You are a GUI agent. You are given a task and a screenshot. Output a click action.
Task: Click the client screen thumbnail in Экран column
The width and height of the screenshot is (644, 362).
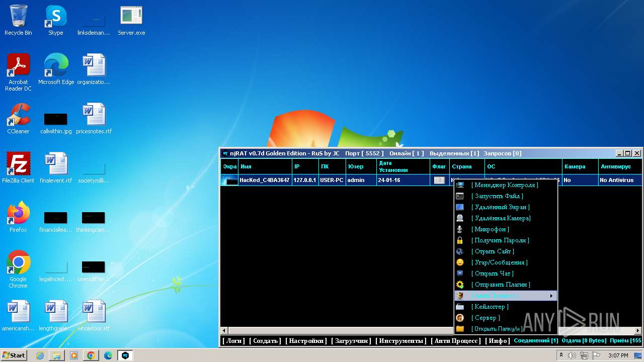(230, 180)
